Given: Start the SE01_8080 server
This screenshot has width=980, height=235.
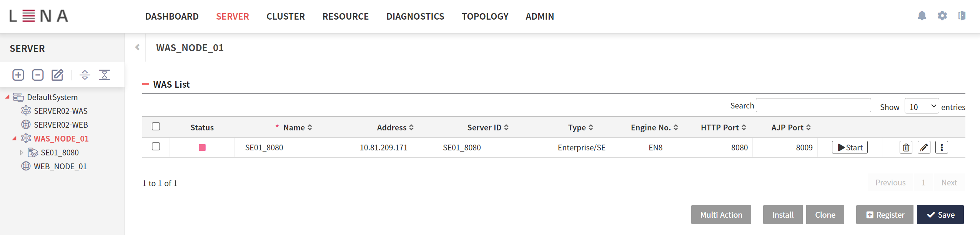Looking at the screenshot, I should (x=850, y=147).
